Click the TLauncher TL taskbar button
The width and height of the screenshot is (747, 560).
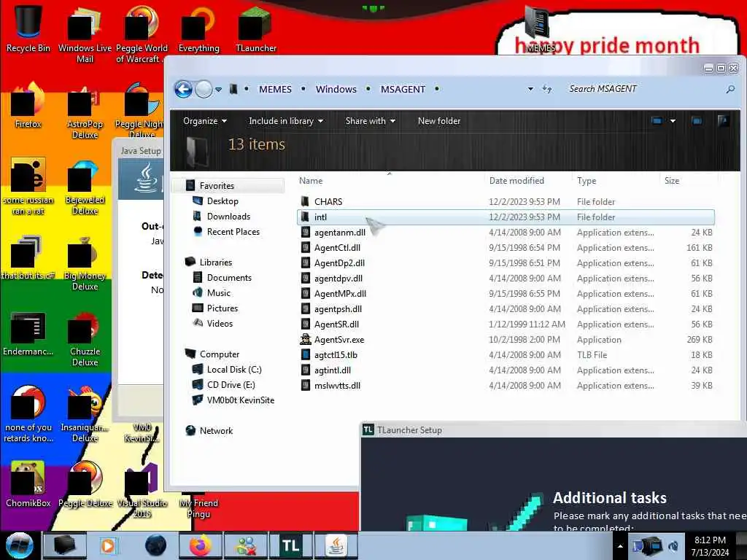(x=290, y=545)
